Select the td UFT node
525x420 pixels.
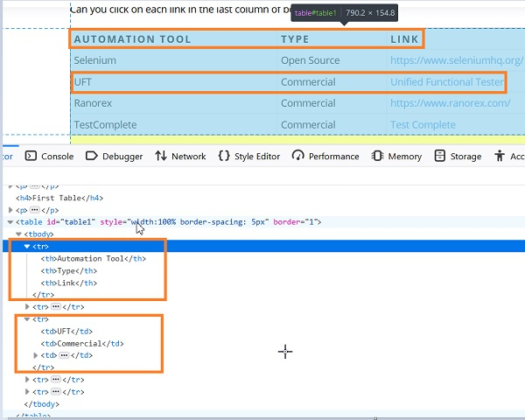point(66,332)
